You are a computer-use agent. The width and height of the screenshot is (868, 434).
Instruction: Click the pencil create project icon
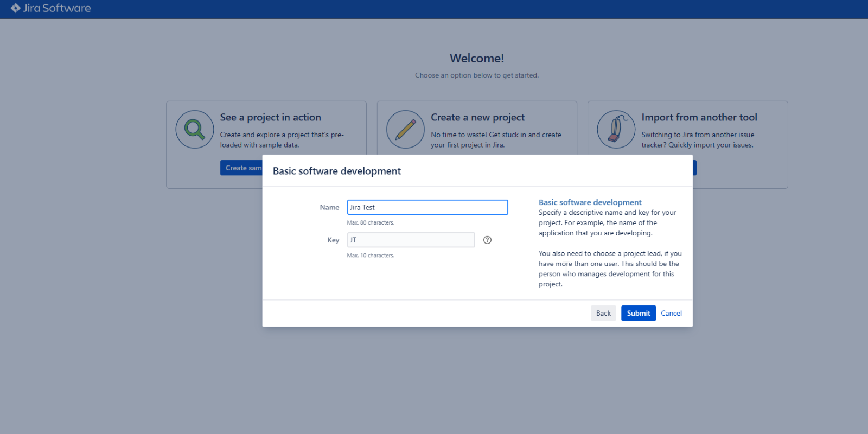[405, 130]
